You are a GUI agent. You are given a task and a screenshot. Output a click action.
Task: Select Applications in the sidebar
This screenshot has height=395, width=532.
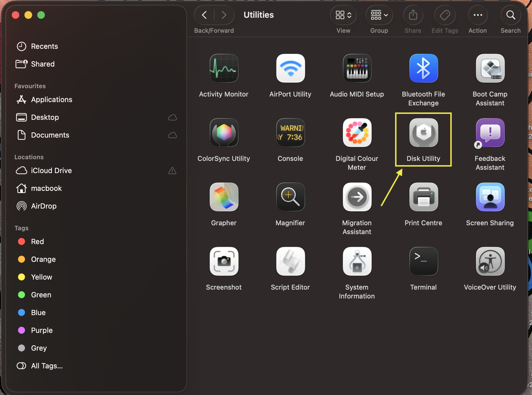[x=52, y=100]
